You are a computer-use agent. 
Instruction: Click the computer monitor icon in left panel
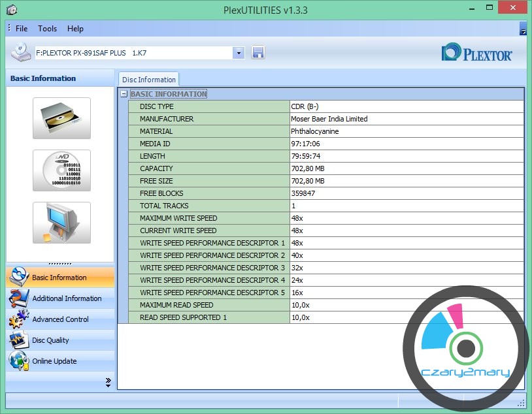[61, 223]
